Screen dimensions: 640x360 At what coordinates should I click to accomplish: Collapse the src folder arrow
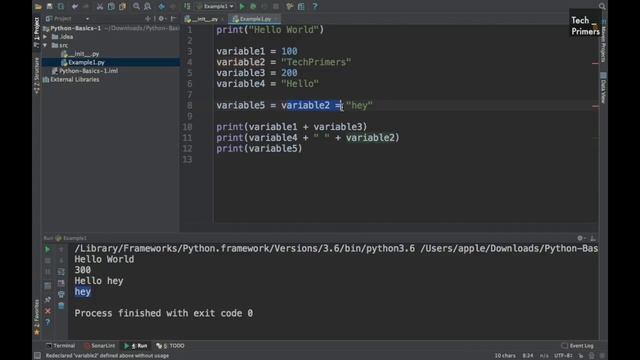pyautogui.click(x=45, y=45)
